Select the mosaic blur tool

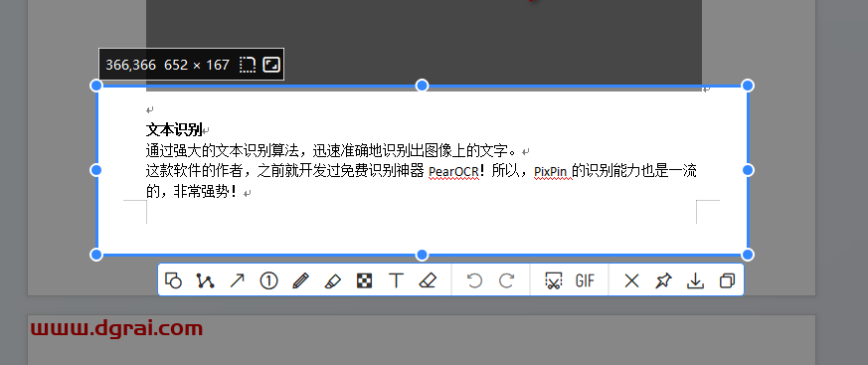(x=364, y=280)
